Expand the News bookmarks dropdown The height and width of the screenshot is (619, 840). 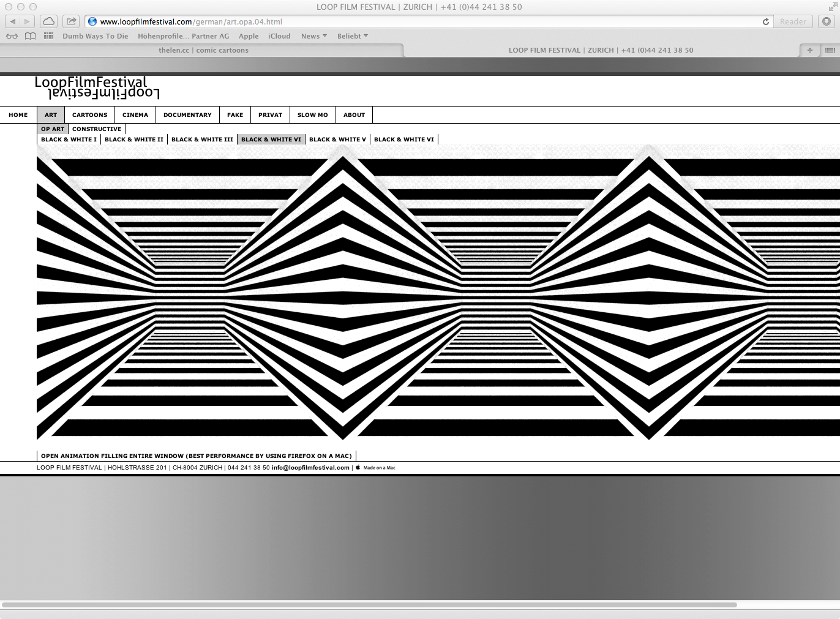(313, 36)
